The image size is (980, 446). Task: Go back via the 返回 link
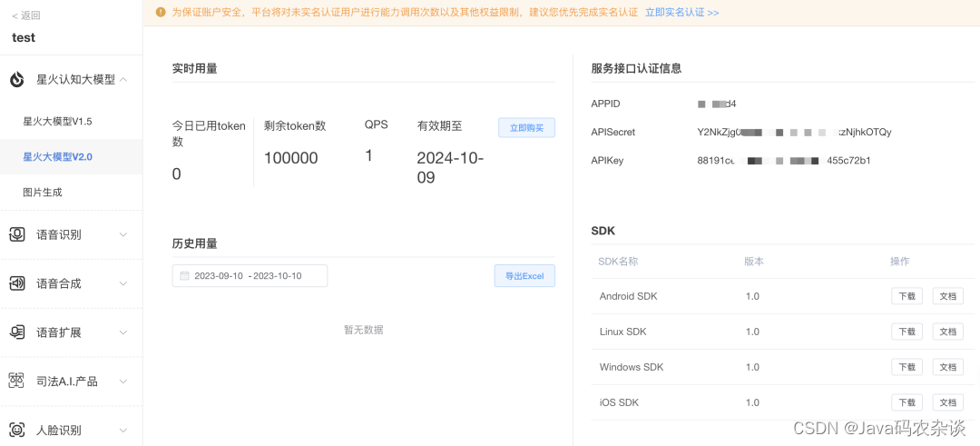(x=26, y=15)
